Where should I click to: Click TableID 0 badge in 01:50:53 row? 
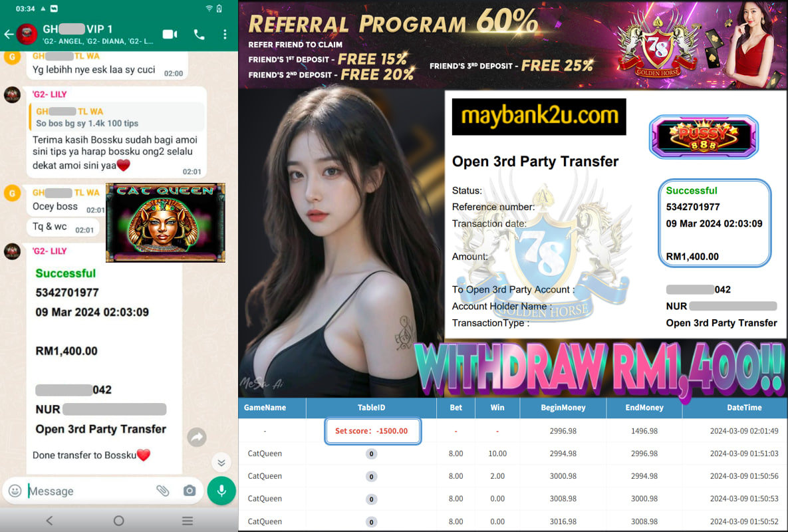pos(371,499)
